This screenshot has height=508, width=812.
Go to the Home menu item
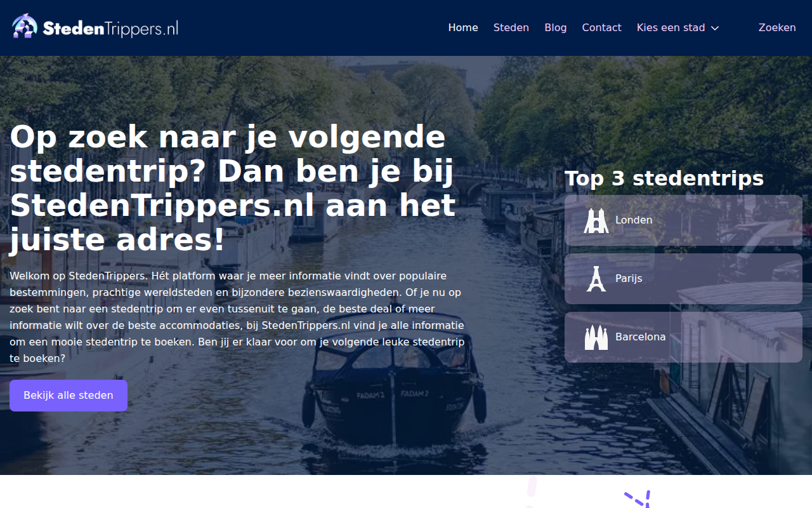pos(463,27)
